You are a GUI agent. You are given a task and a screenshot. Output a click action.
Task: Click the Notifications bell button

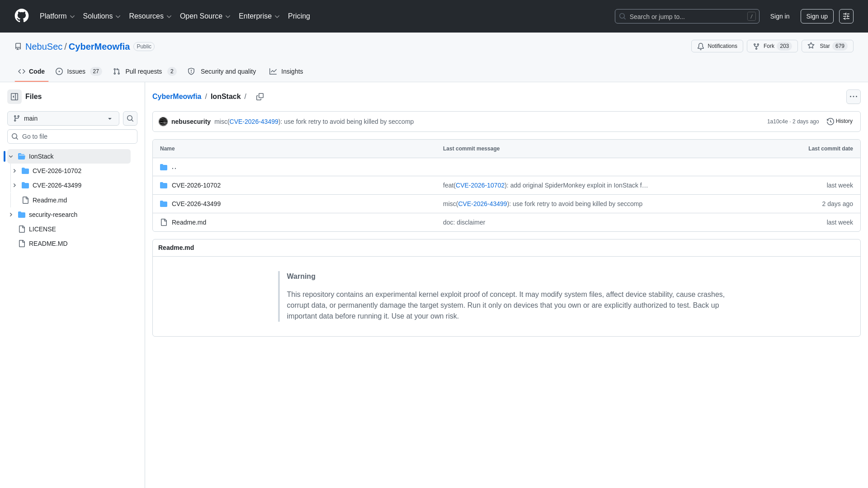click(x=717, y=46)
